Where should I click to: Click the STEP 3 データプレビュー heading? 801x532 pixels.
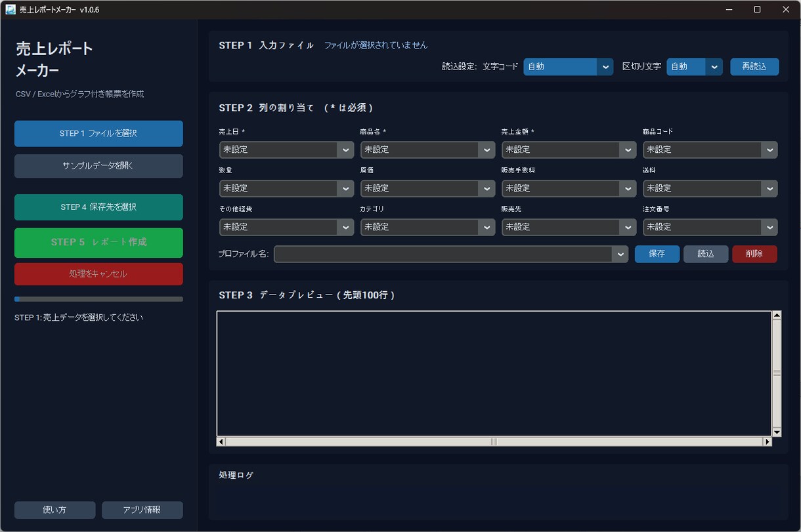307,295
